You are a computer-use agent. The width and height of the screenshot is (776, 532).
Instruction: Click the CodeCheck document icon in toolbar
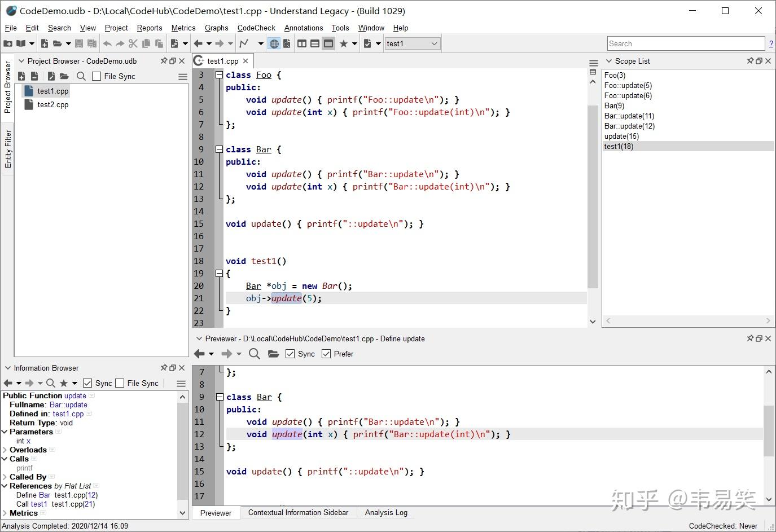(367, 43)
